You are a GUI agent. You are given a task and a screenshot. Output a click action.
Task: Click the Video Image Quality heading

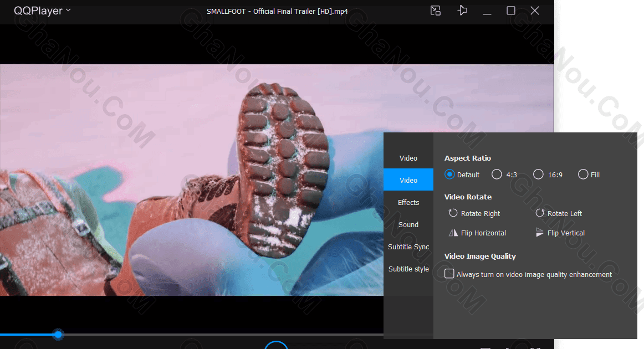(x=480, y=256)
